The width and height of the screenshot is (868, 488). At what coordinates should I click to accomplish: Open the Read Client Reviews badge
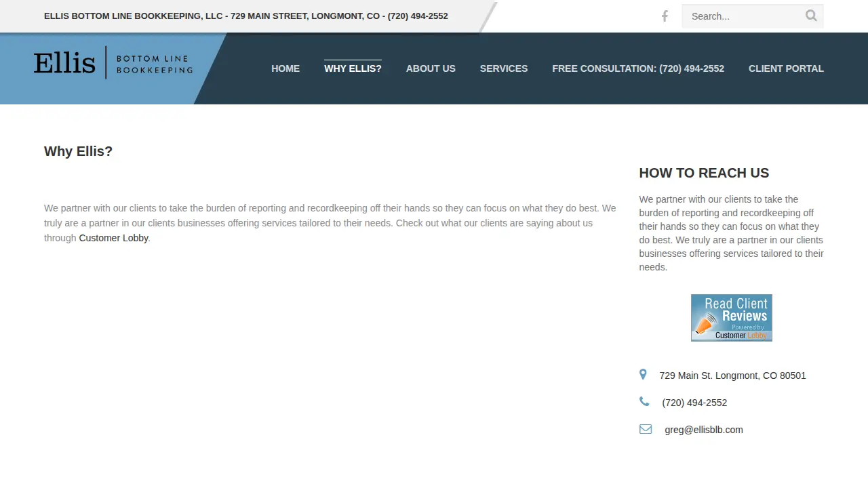pos(731,318)
